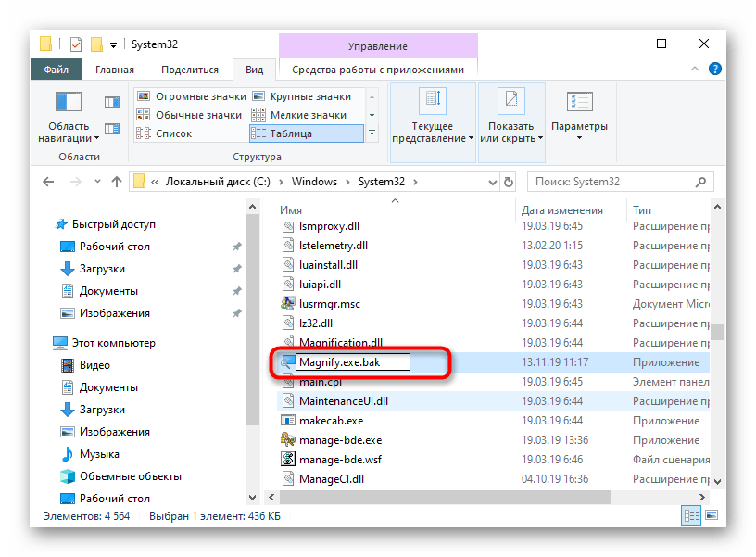Choose Список layout
Image resolution: width=756 pixels, height=557 pixels.
[x=164, y=133]
